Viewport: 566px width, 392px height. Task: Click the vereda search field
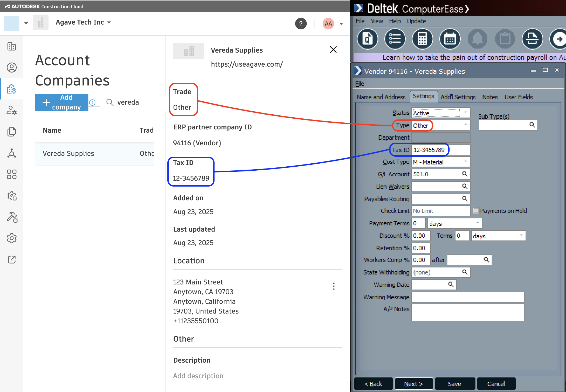click(x=133, y=102)
